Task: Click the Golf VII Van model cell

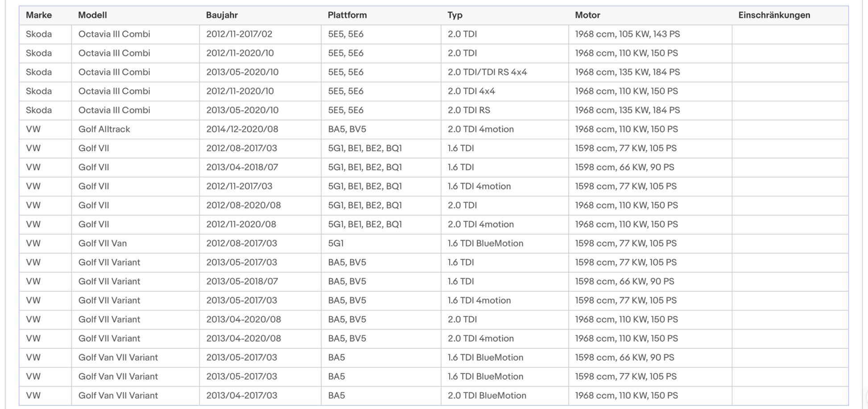Action: (102, 243)
